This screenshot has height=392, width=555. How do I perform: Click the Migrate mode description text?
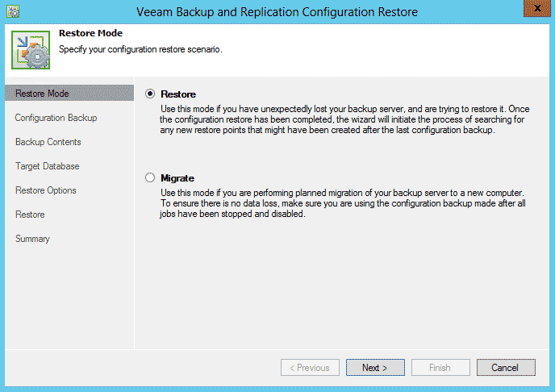click(342, 203)
